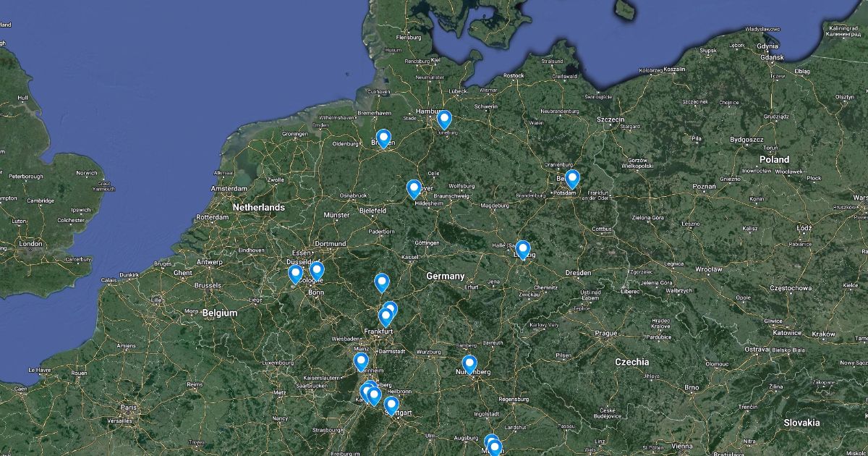Click the pin above Mannheim

pos(361,361)
